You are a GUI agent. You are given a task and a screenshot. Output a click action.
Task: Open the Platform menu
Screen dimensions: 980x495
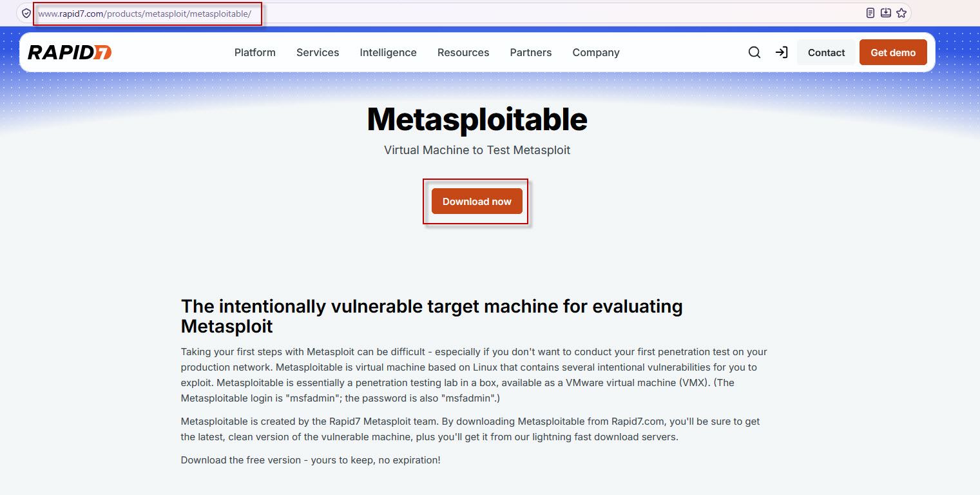point(255,53)
